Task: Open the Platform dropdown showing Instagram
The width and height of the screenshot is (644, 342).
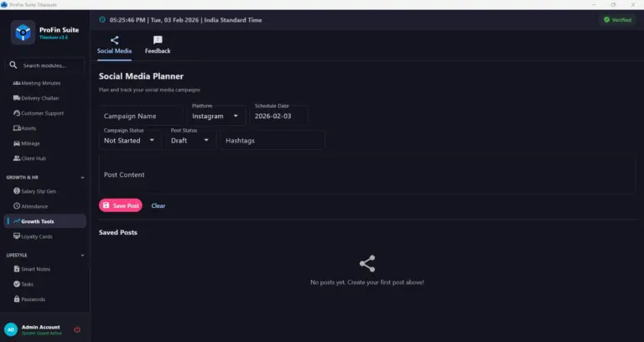Action: (x=215, y=116)
